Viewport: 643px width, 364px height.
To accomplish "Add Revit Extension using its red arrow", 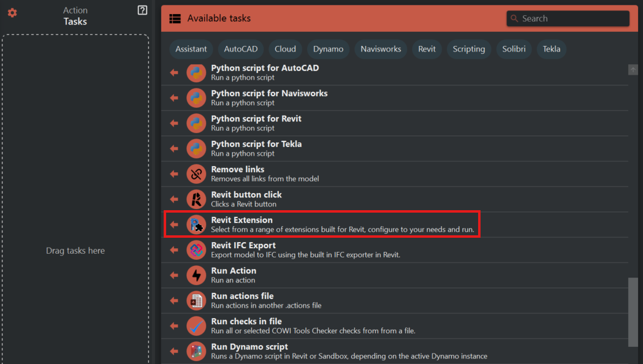I will (174, 225).
